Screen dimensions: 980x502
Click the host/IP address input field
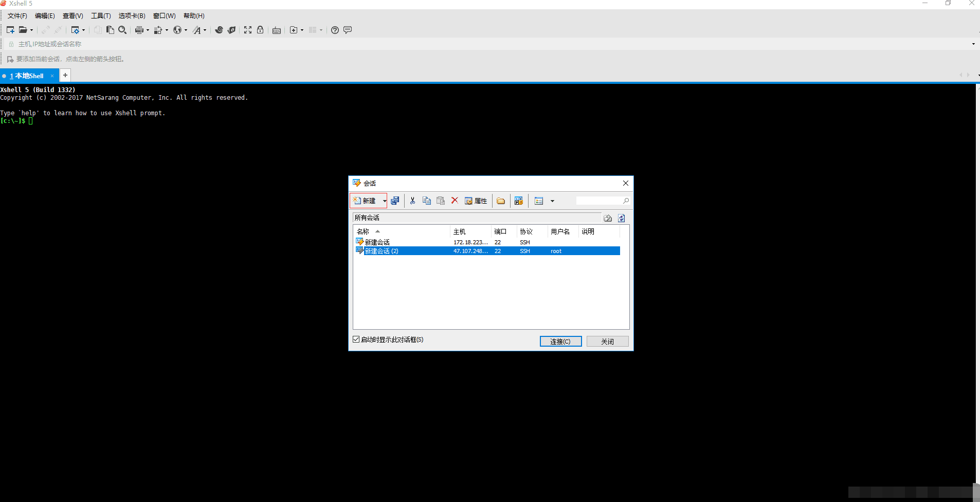[x=488, y=44]
